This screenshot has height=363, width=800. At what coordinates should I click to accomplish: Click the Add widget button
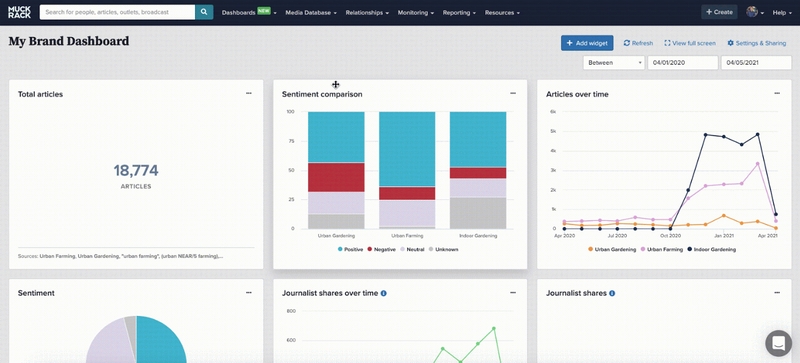pos(587,43)
